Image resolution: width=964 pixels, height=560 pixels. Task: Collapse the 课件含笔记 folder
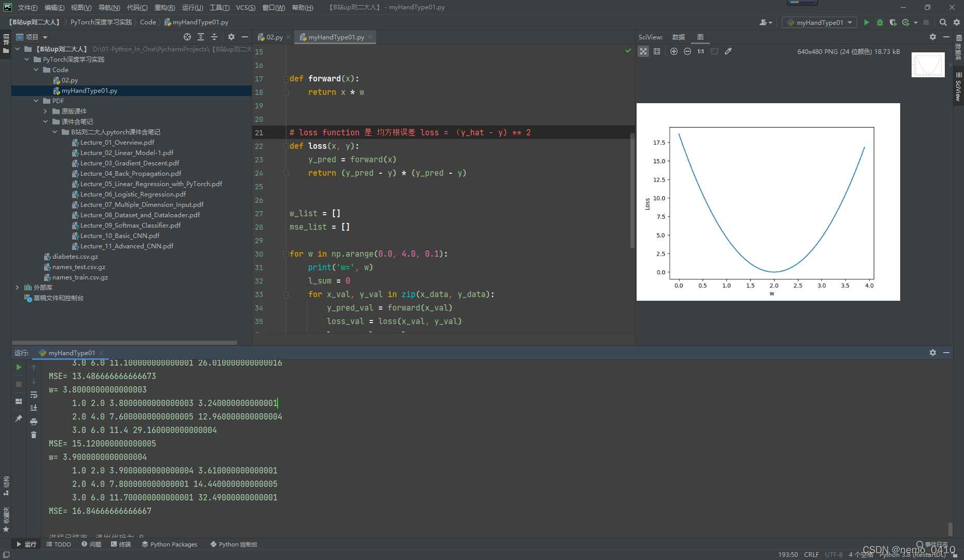point(46,122)
